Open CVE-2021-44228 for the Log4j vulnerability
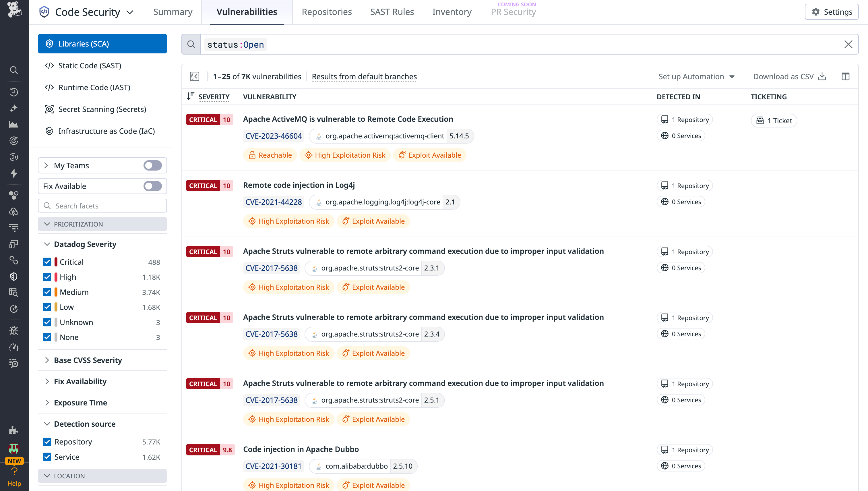The width and height of the screenshot is (868, 491). point(273,202)
